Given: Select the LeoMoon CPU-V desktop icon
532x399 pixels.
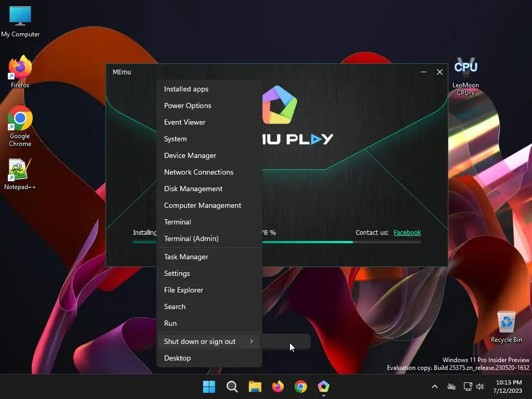Looking at the screenshot, I should [x=465, y=76].
